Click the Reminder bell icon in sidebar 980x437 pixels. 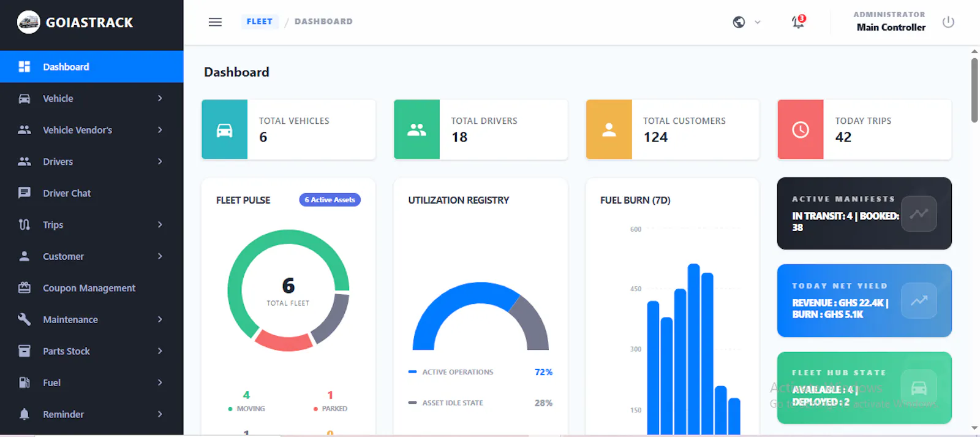click(x=24, y=414)
